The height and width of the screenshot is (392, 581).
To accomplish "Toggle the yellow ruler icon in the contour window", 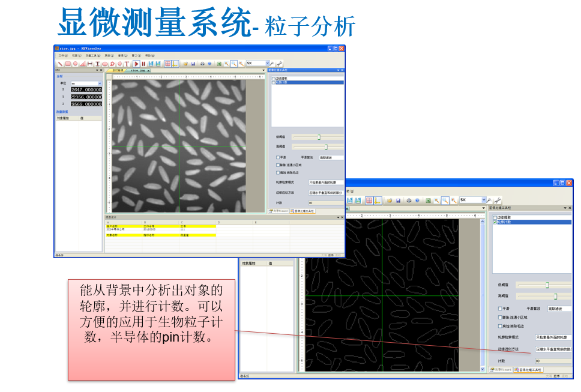I will coord(377,201).
